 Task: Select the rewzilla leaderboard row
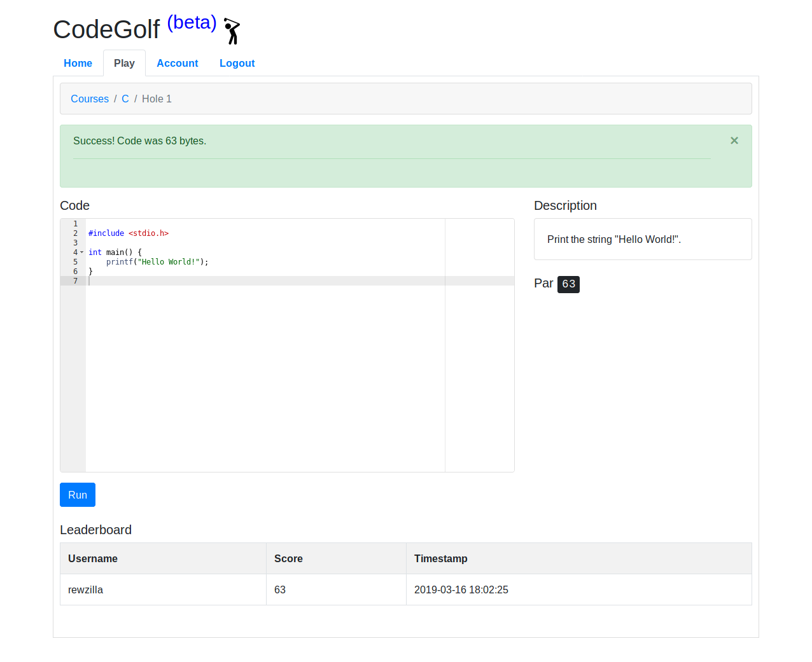(406, 590)
